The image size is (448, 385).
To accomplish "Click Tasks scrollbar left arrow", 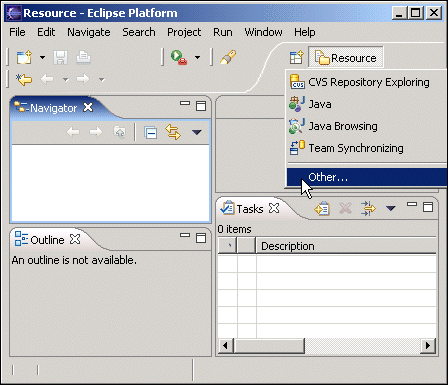I will (x=225, y=346).
